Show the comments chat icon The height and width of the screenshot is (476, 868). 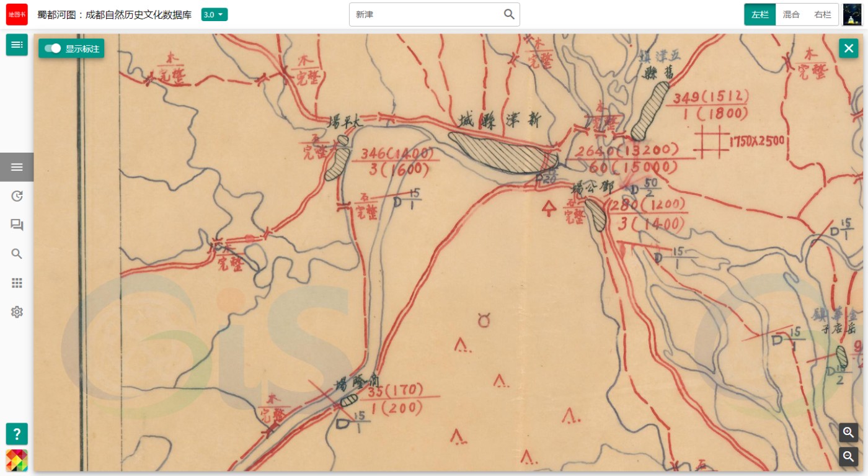point(17,225)
